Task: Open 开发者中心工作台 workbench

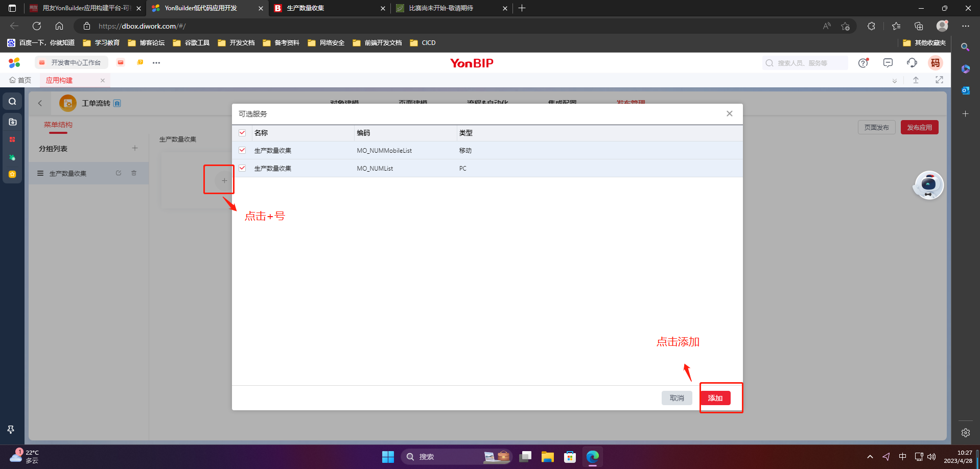Action: pos(71,62)
